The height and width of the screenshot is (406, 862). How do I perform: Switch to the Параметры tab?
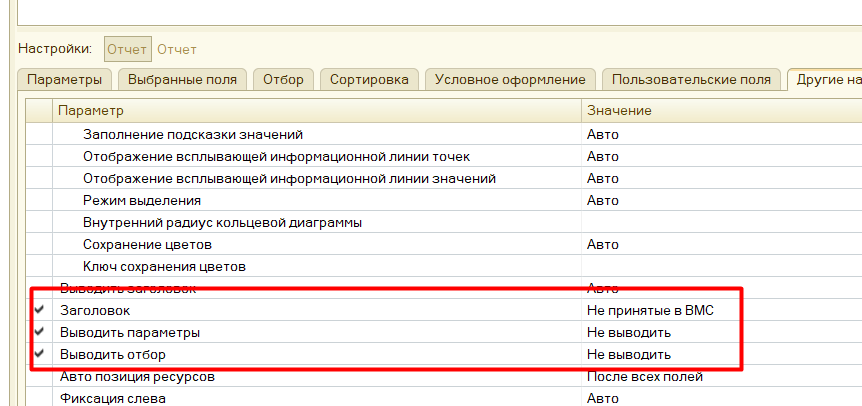click(x=64, y=79)
